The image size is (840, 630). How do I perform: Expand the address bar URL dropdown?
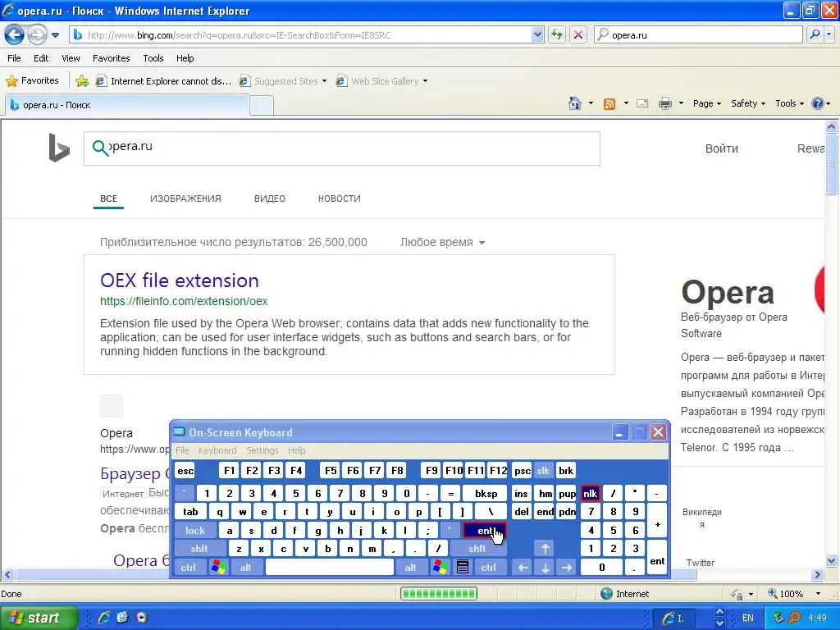pyautogui.click(x=537, y=34)
